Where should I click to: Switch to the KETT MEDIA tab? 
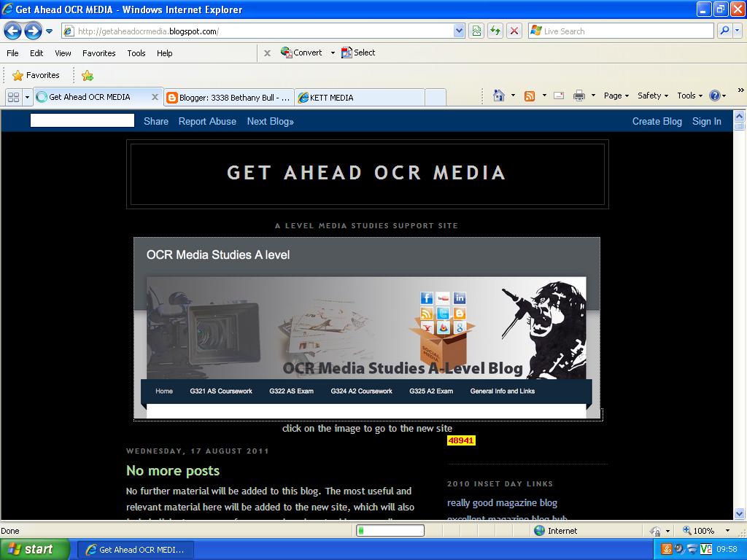point(360,98)
